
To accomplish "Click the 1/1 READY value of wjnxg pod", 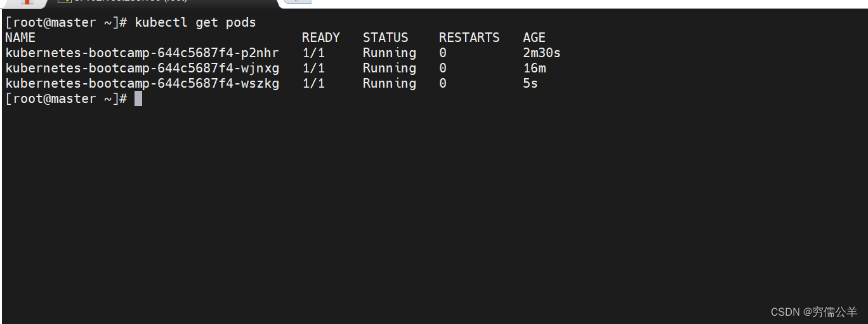I will (313, 68).
